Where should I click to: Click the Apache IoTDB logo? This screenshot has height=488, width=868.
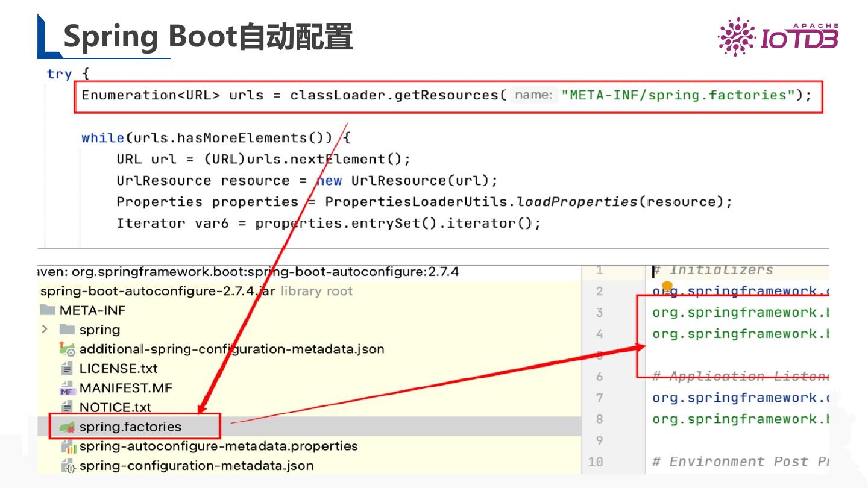point(778,37)
